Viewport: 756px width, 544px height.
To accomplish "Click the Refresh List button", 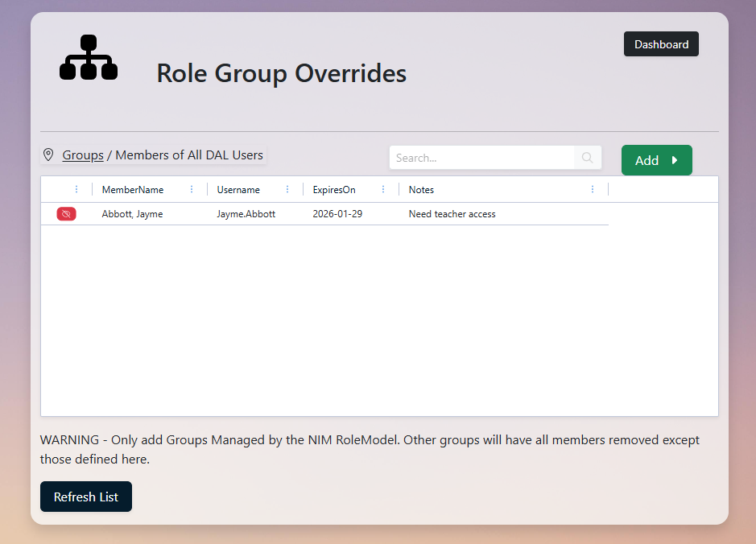I will click(85, 497).
